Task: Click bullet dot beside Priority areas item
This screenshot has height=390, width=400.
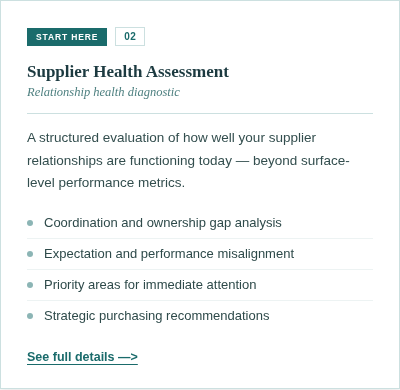Action: [30, 285]
